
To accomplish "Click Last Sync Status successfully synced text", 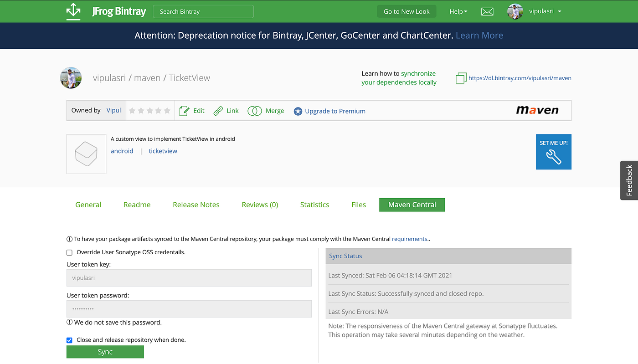I will pos(406,293).
